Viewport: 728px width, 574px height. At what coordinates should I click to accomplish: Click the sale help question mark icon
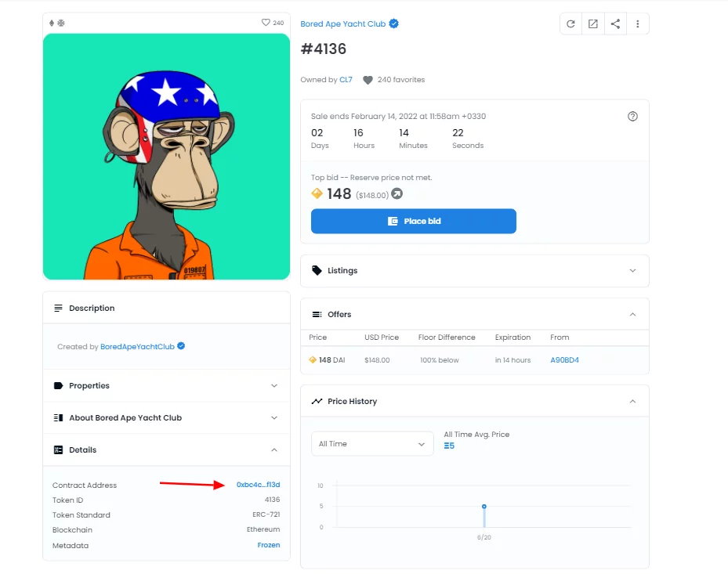pos(632,117)
